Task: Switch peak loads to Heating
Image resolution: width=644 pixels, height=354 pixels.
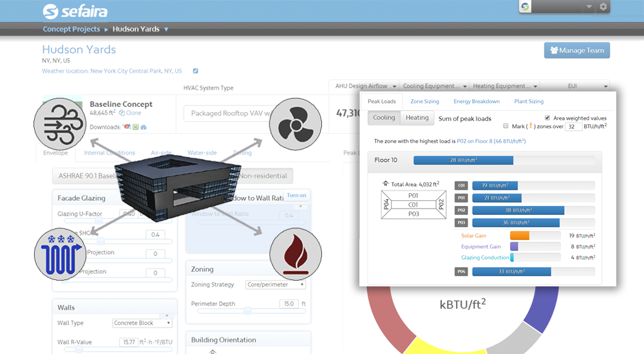Action: click(x=417, y=117)
